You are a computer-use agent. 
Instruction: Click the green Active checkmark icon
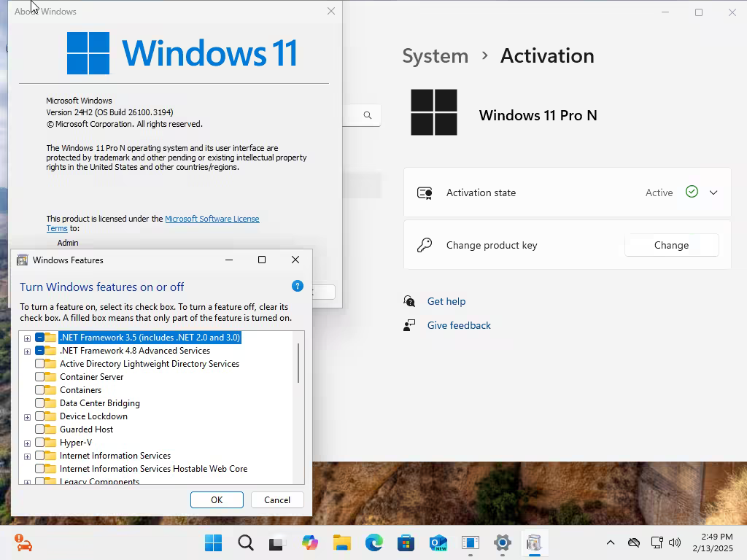692,192
